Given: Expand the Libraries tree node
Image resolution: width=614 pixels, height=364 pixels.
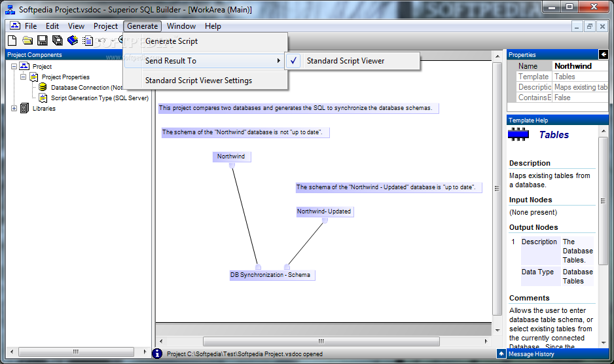Looking at the screenshot, I should tap(14, 108).
